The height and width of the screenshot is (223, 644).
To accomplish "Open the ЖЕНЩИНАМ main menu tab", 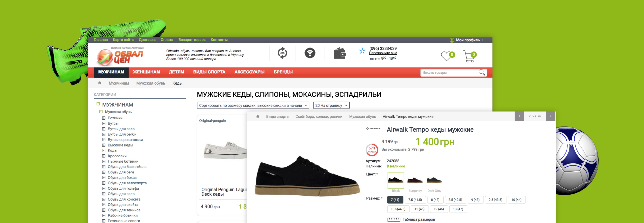I will tap(146, 72).
